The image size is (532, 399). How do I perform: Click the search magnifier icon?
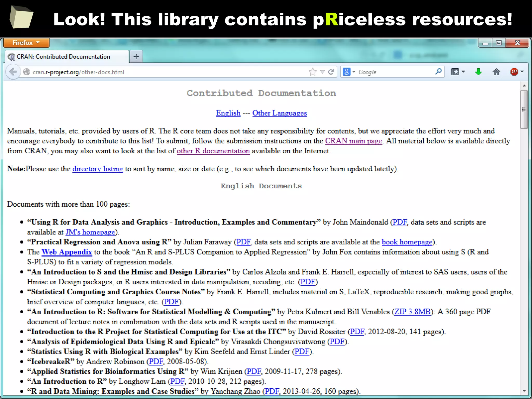[x=438, y=71]
